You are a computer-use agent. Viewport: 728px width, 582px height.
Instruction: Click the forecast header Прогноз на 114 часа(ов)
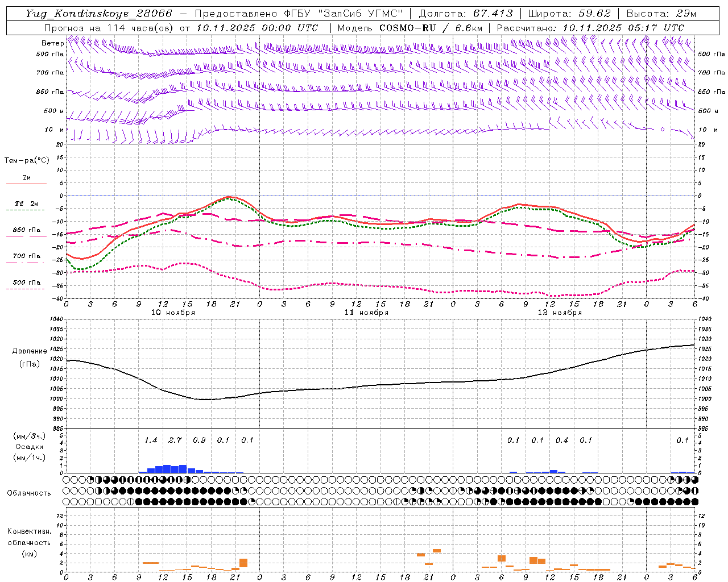point(109,28)
